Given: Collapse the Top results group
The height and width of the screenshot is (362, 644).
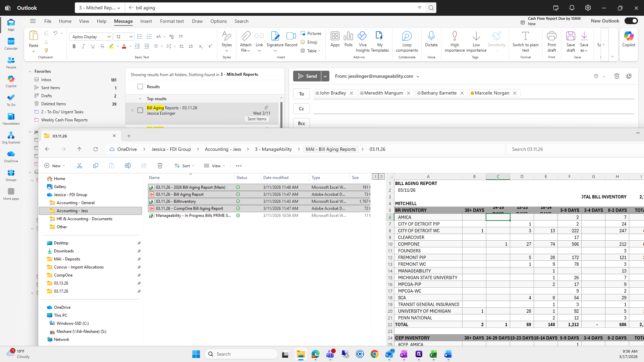Looking at the screenshot, I should 140,99.
